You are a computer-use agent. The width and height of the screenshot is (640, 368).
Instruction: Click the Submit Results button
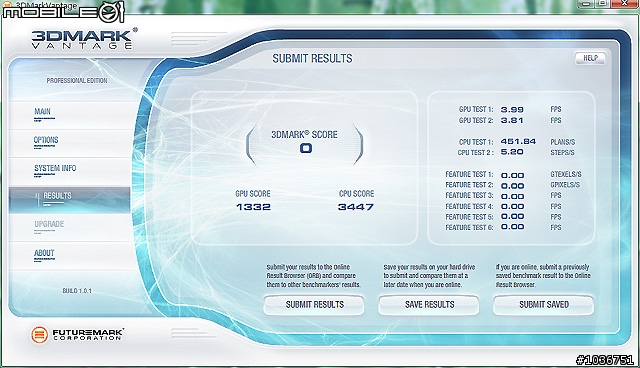[x=314, y=305]
